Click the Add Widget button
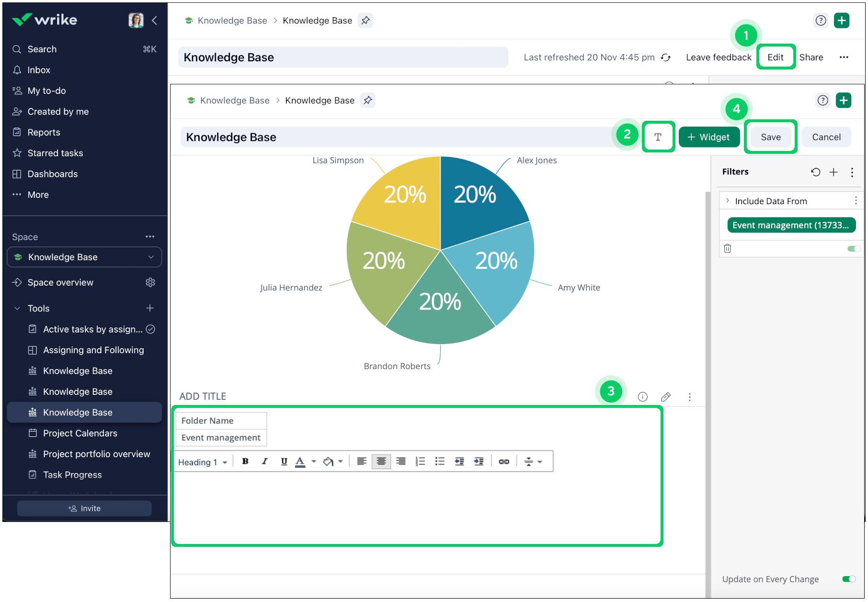Image resolution: width=868 pixels, height=602 pixels. 709,137
